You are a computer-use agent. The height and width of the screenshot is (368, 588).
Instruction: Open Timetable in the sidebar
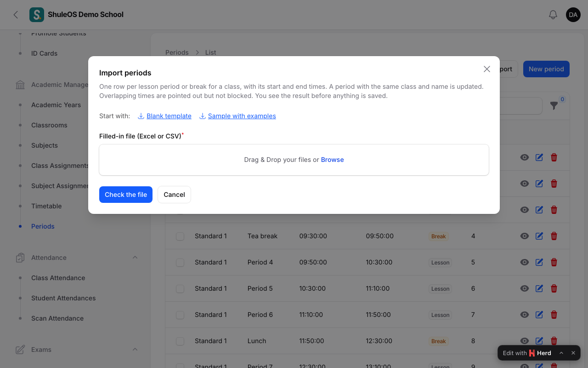[46, 206]
